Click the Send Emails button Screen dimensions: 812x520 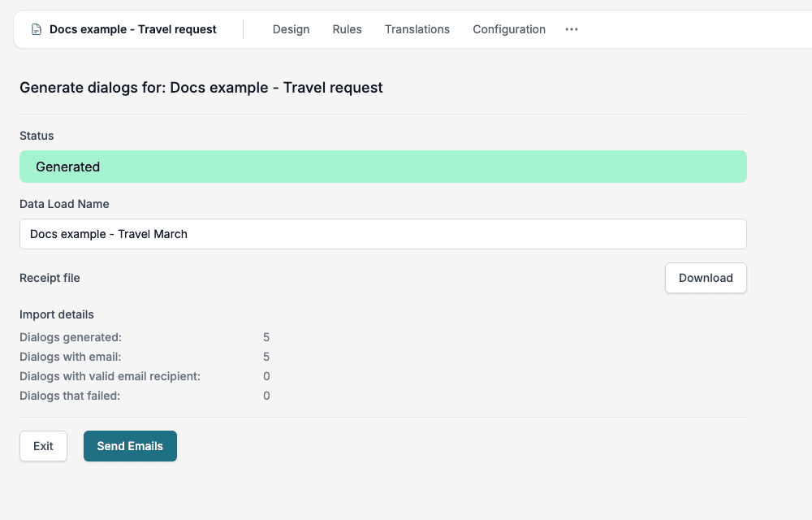[130, 446]
